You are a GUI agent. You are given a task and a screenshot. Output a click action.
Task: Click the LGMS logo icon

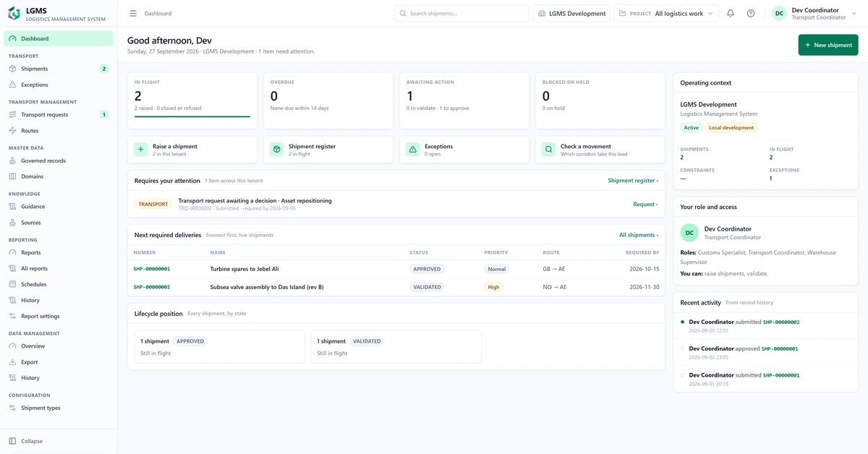[14, 13]
